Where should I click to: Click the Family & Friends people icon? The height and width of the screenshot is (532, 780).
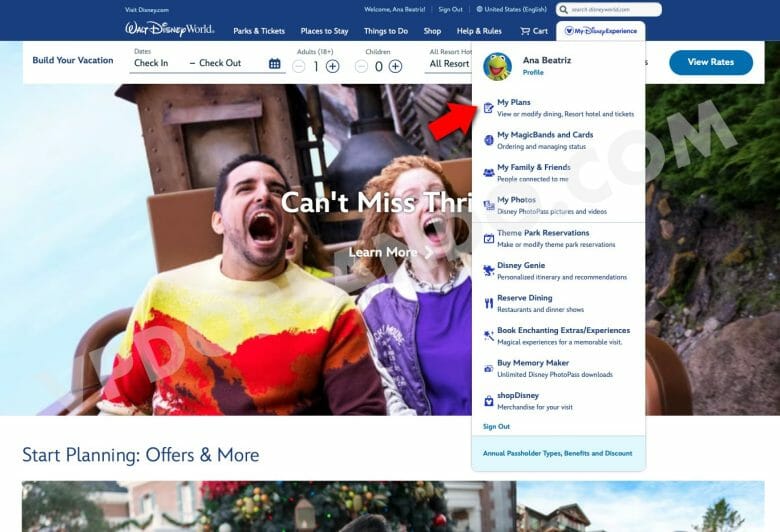tap(488, 173)
